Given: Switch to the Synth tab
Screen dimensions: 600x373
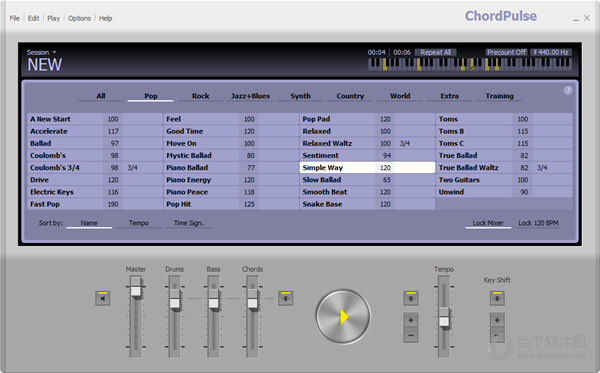Looking at the screenshot, I should (300, 96).
